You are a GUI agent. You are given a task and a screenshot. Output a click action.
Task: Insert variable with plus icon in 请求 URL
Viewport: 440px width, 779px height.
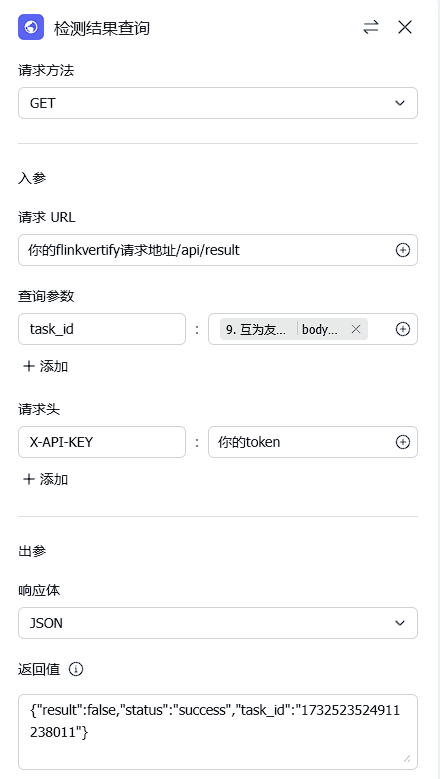pos(402,250)
